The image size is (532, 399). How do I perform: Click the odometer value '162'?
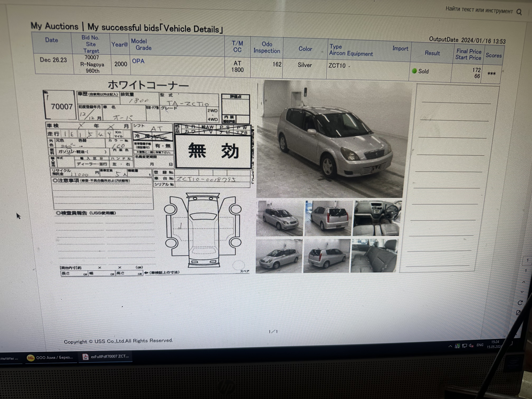[x=277, y=64]
